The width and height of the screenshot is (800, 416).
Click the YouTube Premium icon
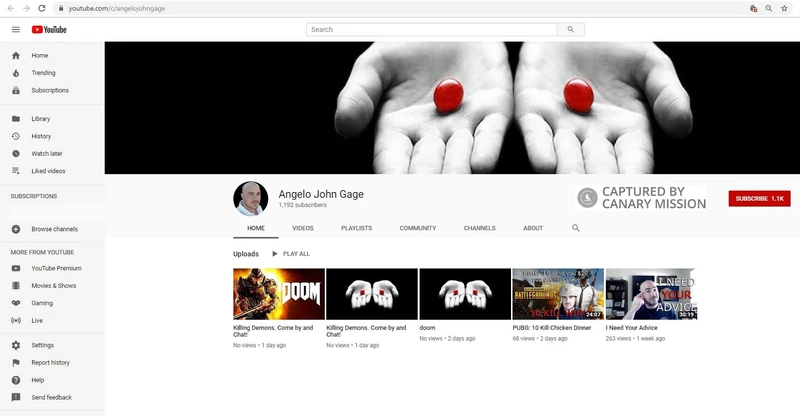coord(16,268)
